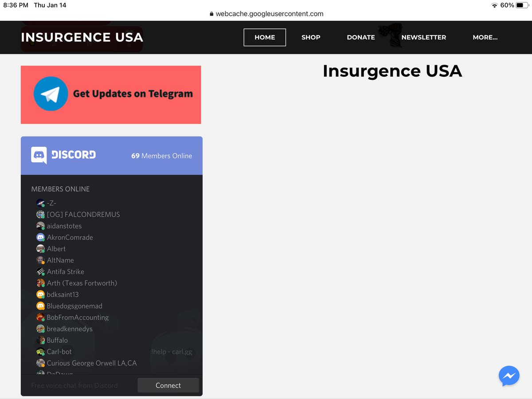
Task: Click the Insurgence USA page heading
Action: click(392, 70)
